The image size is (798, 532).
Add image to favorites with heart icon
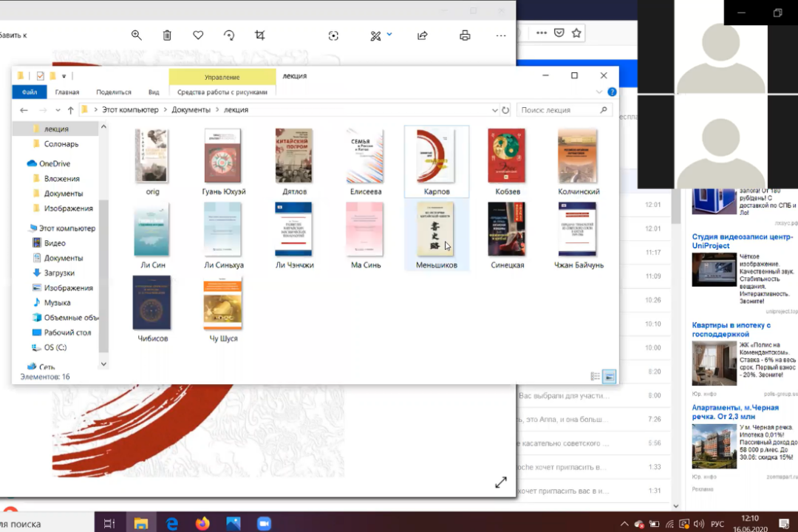[x=198, y=35]
